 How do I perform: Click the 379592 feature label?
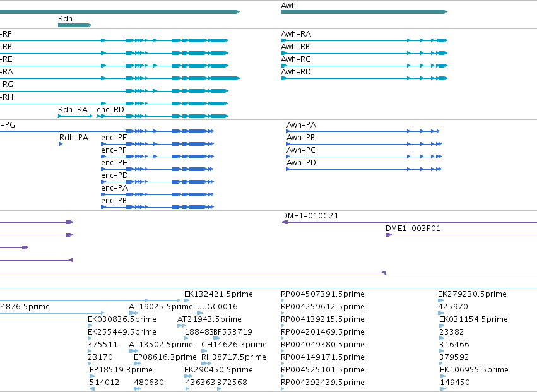454,357
